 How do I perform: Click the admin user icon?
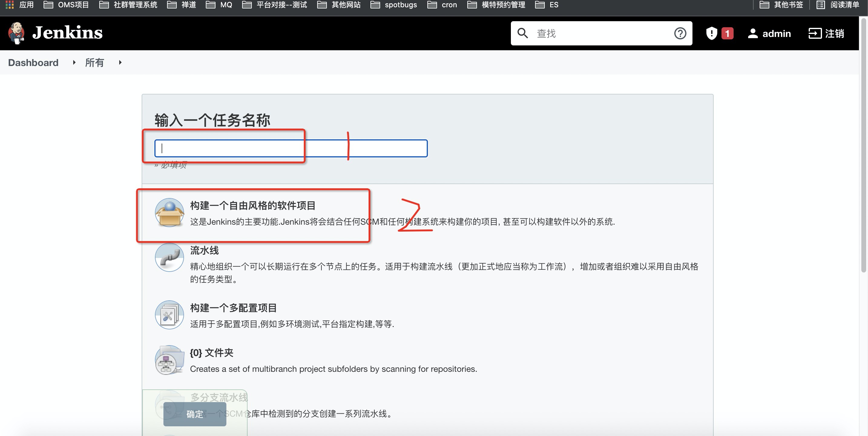[752, 33]
